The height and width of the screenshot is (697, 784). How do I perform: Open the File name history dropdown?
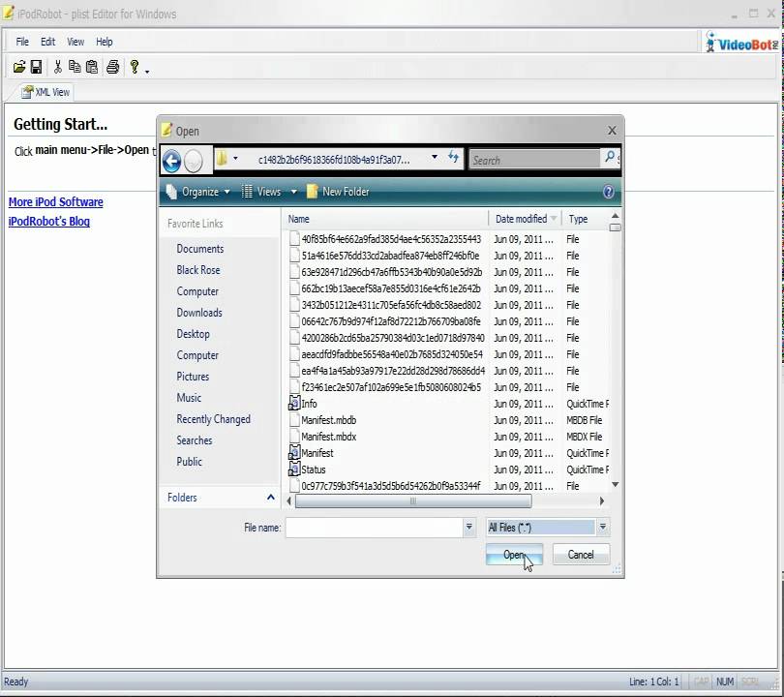point(469,527)
